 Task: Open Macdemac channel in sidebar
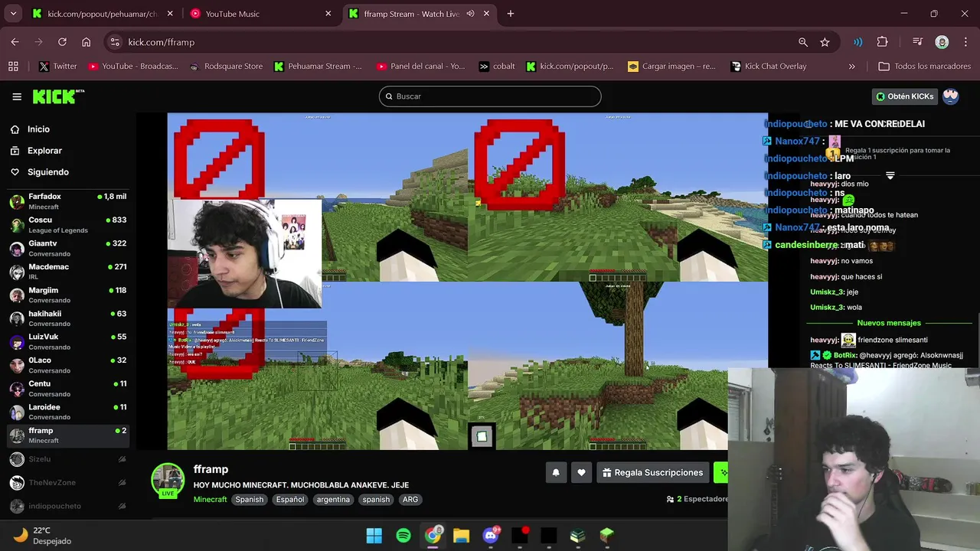pos(67,272)
